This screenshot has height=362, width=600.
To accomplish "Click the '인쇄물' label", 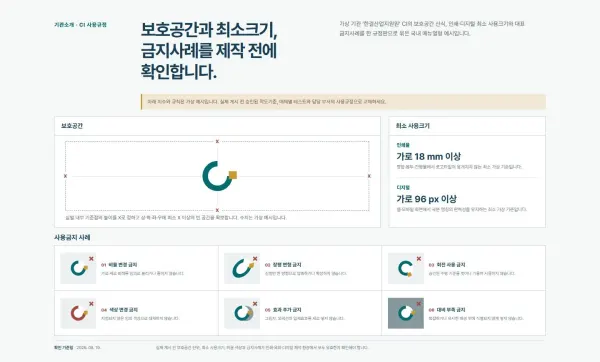I will (x=403, y=145).
